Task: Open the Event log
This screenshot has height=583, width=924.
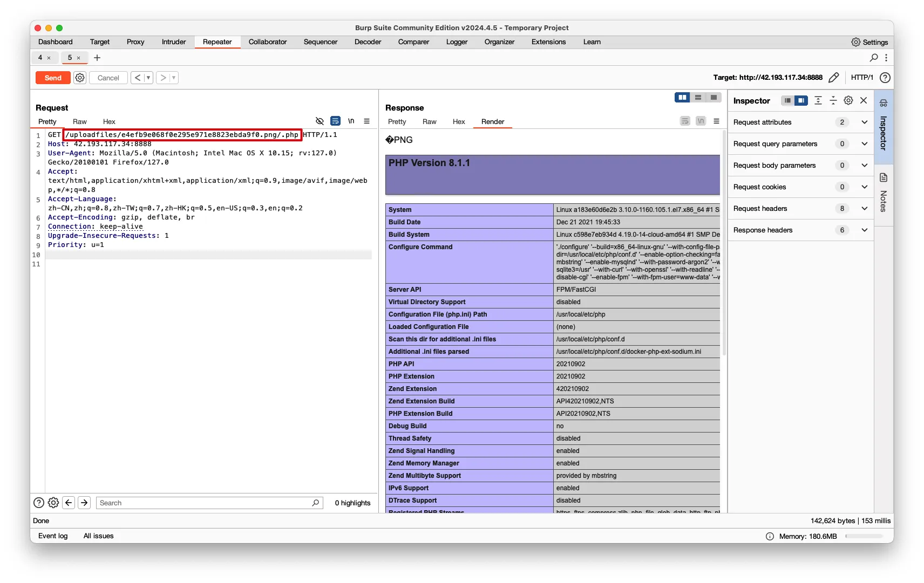Action: [x=53, y=536]
